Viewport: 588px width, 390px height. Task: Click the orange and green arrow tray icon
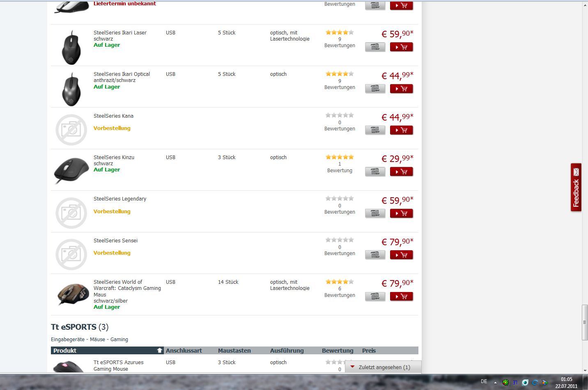(x=544, y=382)
